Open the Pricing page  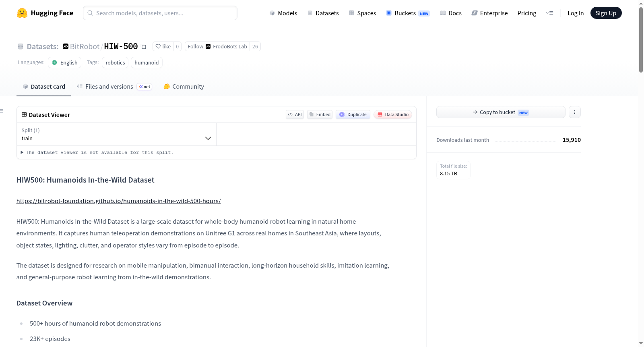coord(527,13)
